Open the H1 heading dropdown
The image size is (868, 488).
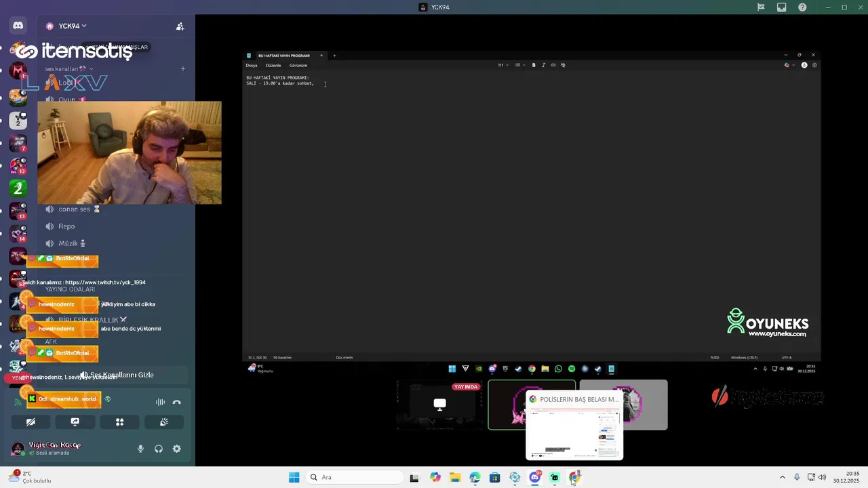click(x=502, y=65)
